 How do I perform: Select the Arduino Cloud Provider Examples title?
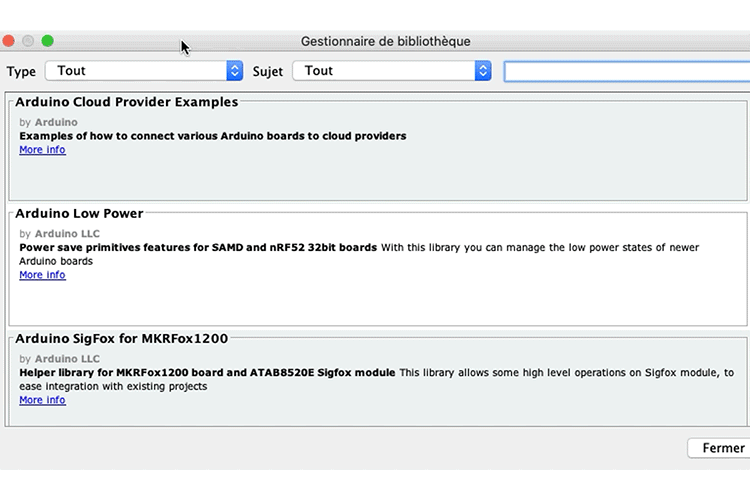[x=127, y=102]
